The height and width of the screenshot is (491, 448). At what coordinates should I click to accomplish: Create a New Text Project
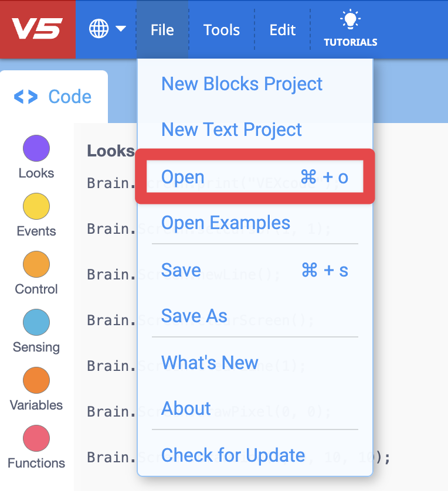click(231, 129)
